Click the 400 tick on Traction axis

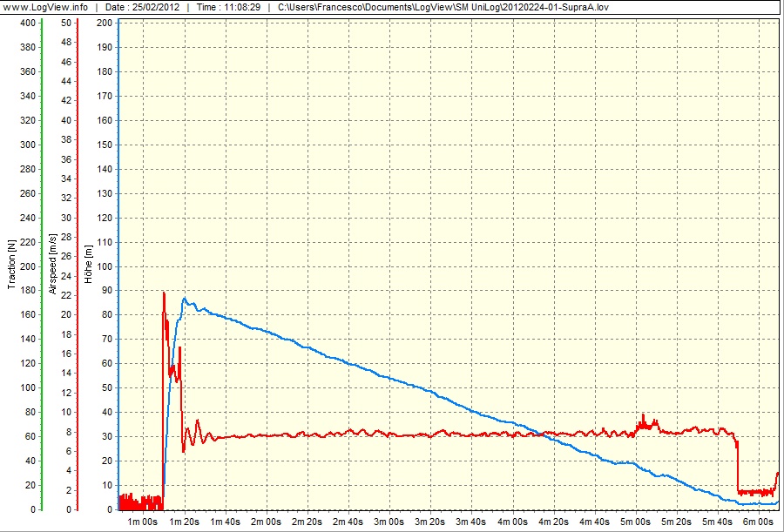coord(28,23)
